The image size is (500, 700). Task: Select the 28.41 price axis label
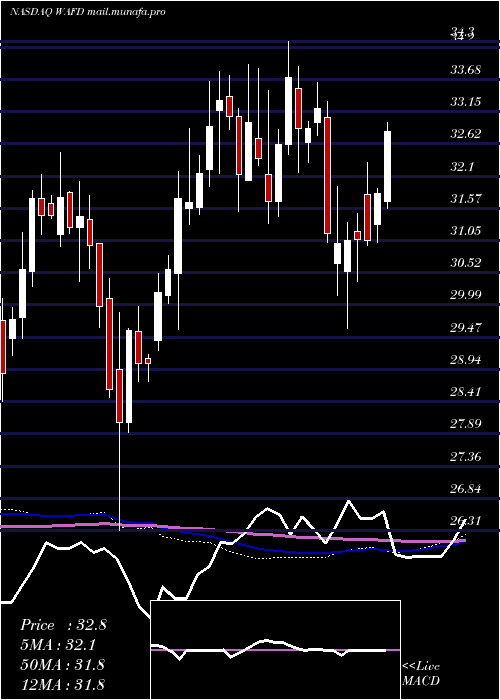[465, 392]
